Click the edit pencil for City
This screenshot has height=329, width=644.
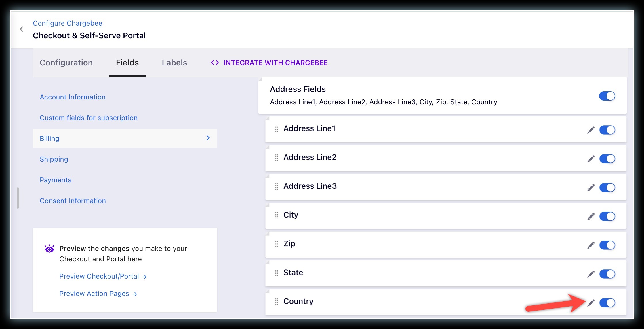click(x=591, y=217)
